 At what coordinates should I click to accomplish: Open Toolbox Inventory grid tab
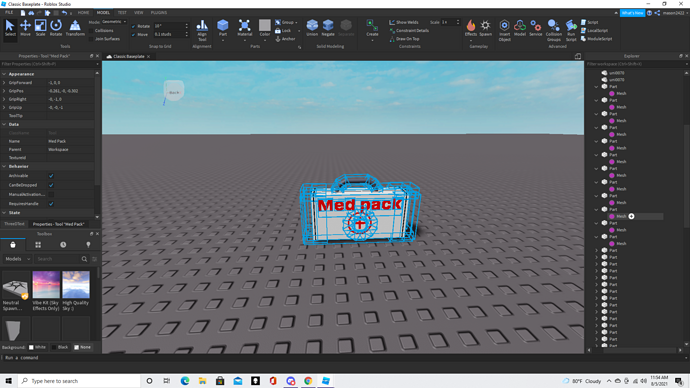coord(38,245)
